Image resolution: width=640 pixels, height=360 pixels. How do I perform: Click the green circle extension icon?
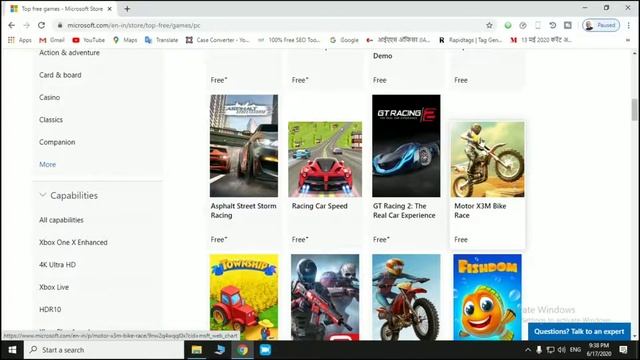[508, 25]
